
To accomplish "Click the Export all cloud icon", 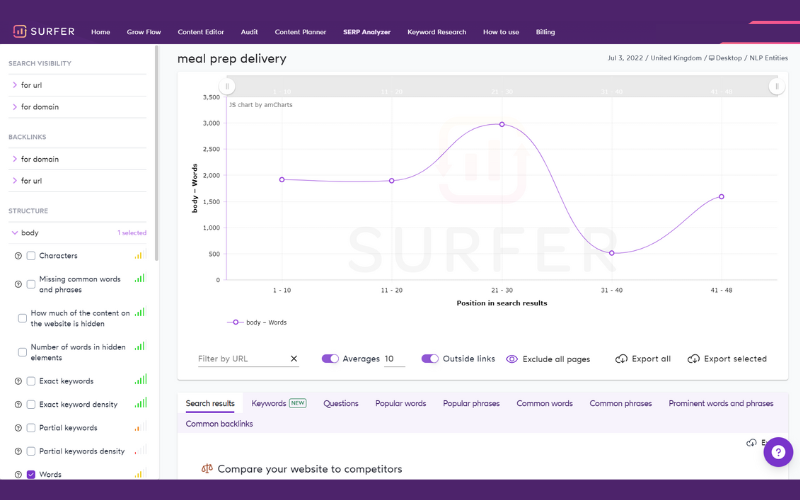I will 621,359.
